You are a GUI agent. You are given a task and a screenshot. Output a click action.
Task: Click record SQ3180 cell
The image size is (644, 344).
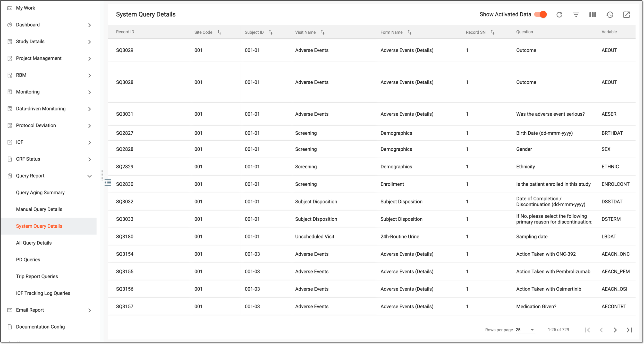point(125,236)
